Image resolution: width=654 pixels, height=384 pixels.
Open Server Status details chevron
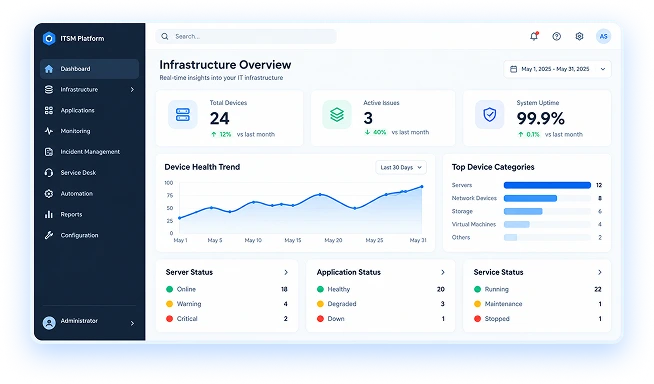(x=286, y=272)
